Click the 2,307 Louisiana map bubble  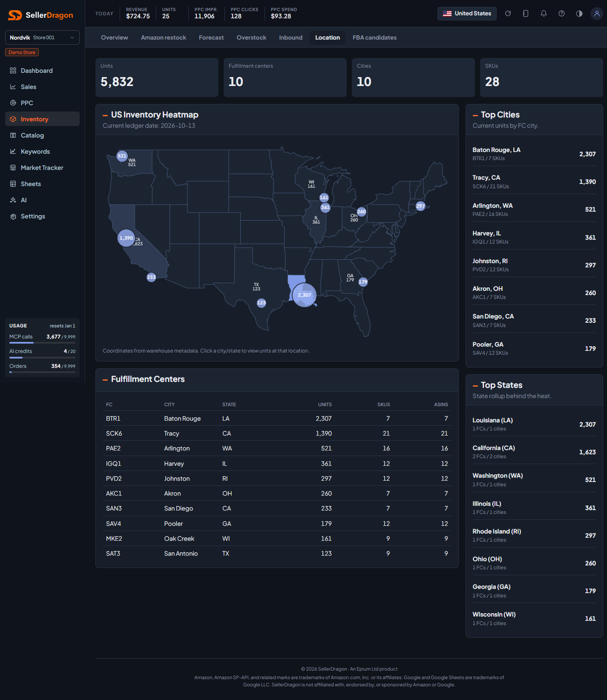click(305, 295)
